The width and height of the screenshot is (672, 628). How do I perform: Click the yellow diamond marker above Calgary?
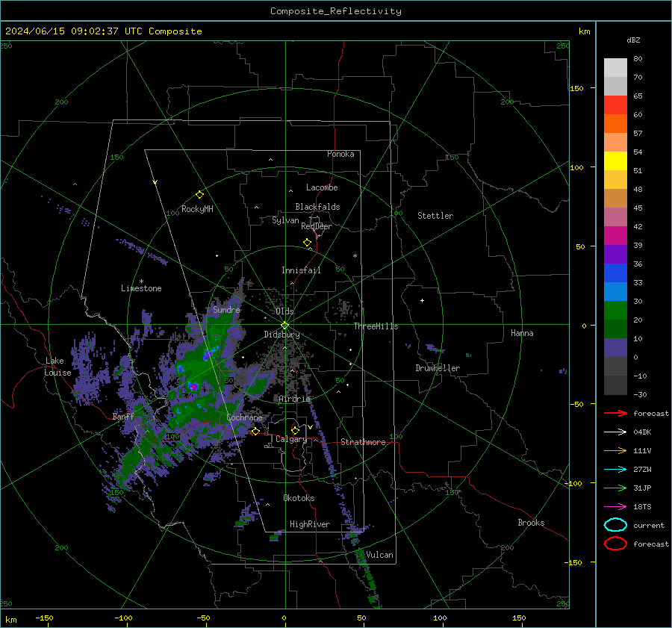[295, 430]
